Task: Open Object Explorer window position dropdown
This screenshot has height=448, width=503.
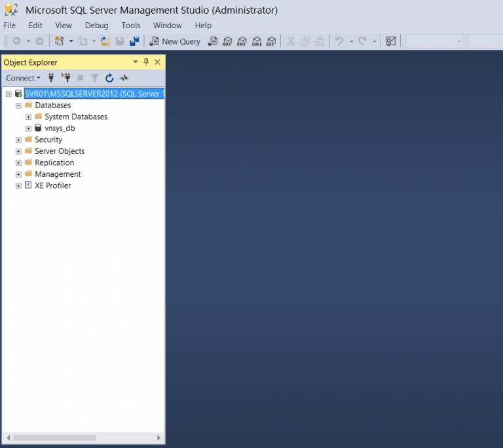Action: [x=136, y=62]
